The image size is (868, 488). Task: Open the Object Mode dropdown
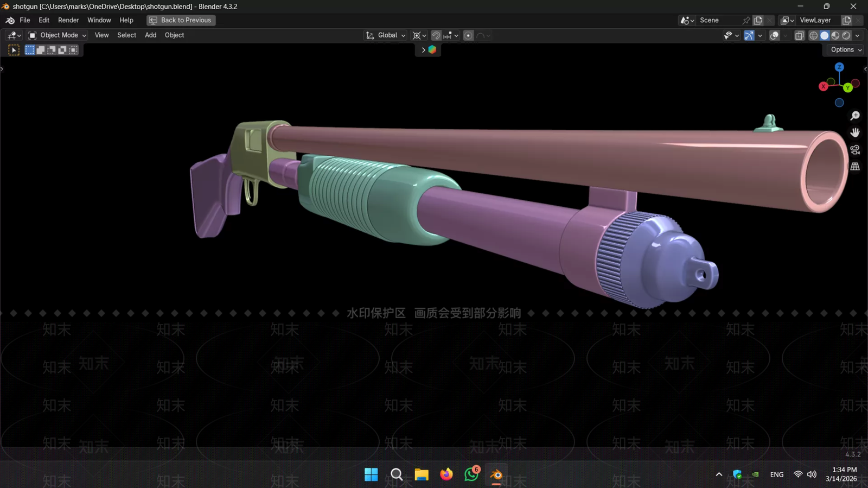(x=57, y=35)
